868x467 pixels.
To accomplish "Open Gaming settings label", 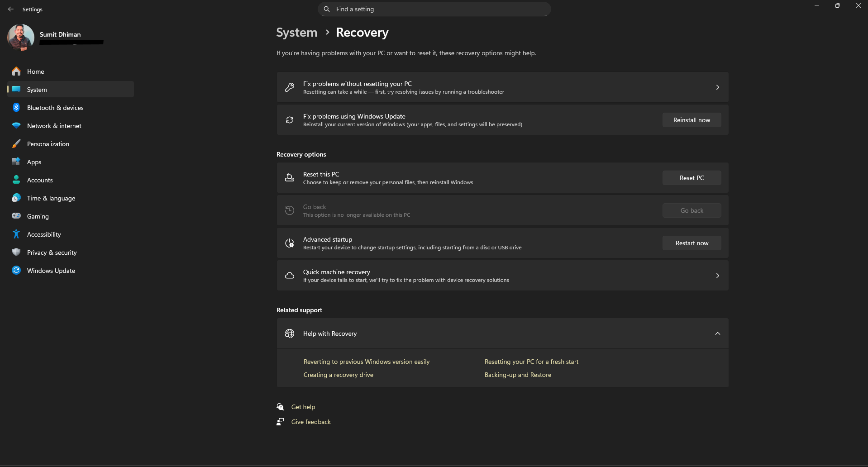I will tap(38, 216).
